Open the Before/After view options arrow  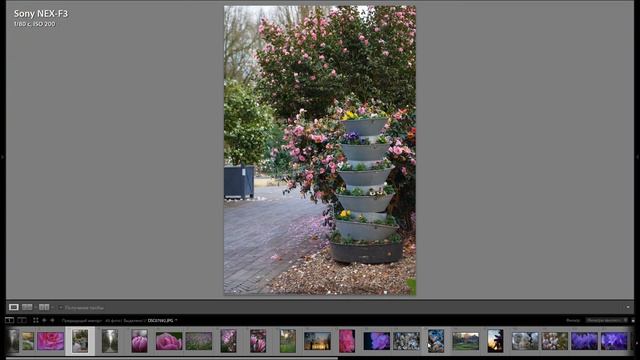click(x=36, y=307)
